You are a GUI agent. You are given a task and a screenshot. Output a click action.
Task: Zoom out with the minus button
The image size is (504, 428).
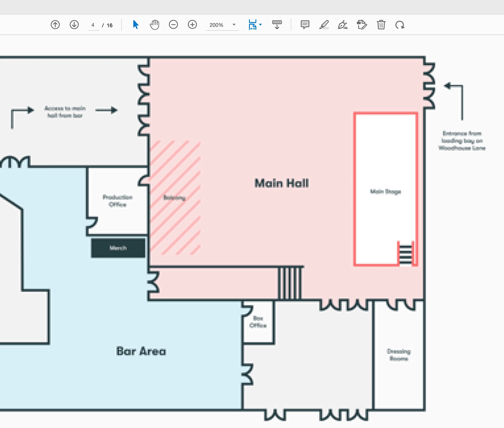click(173, 25)
